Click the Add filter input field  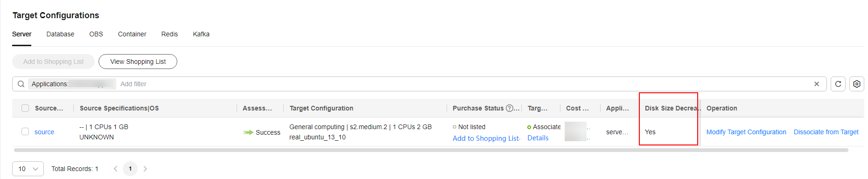(x=462, y=84)
